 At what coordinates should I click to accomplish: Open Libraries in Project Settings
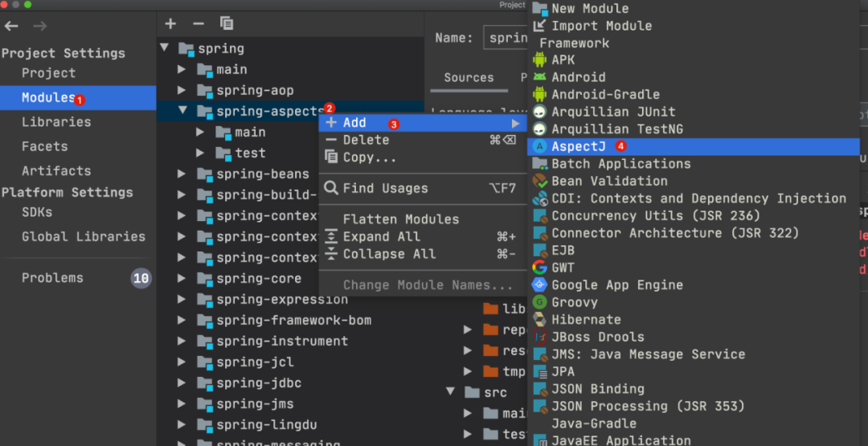(56, 122)
